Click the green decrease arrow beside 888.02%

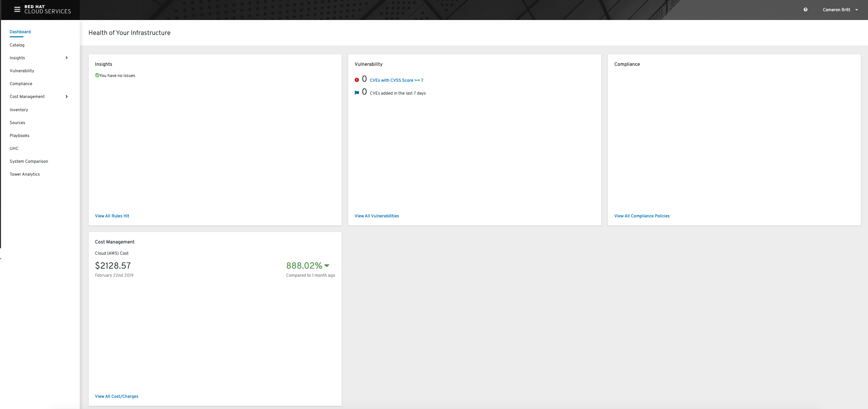327,266
